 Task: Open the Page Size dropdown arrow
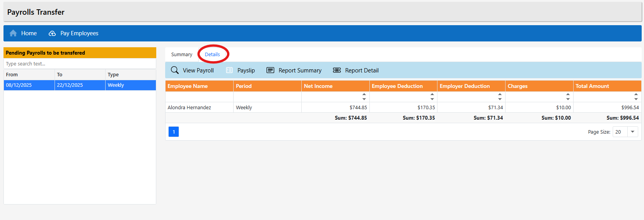(633, 132)
